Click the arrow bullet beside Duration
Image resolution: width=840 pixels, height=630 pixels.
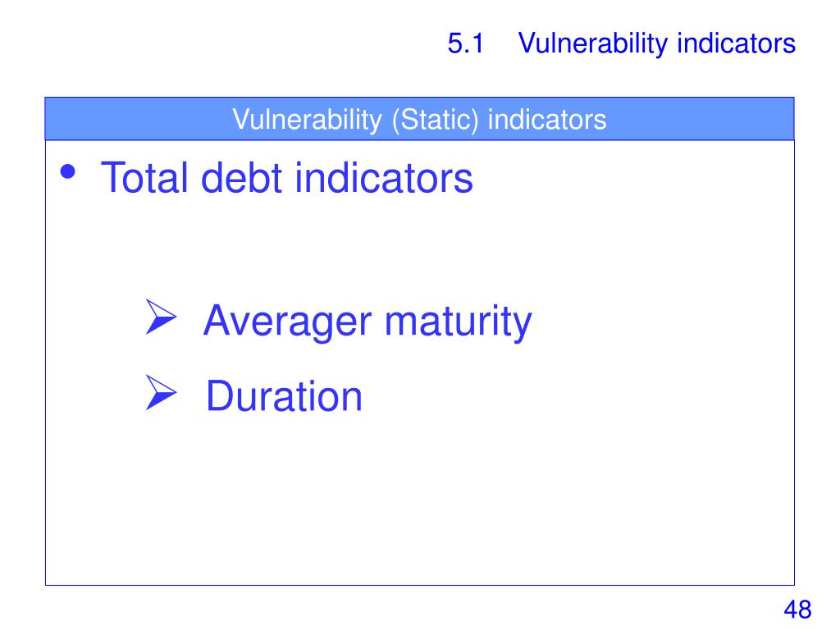coord(161,393)
